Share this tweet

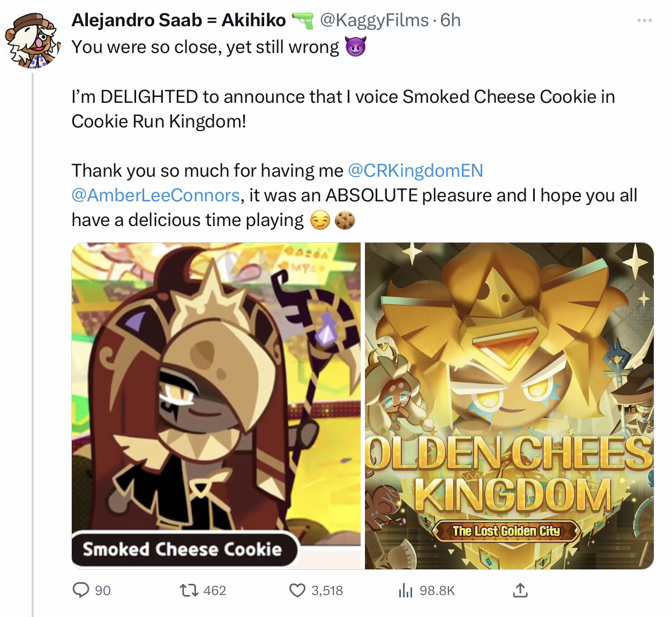pos(520,591)
